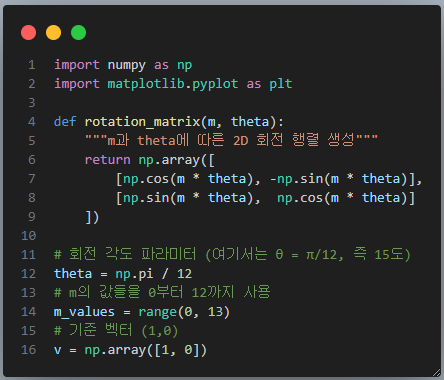Click the 'np' alias on line 1
Image resolution: width=444 pixels, height=380 pixels.
click(184, 65)
